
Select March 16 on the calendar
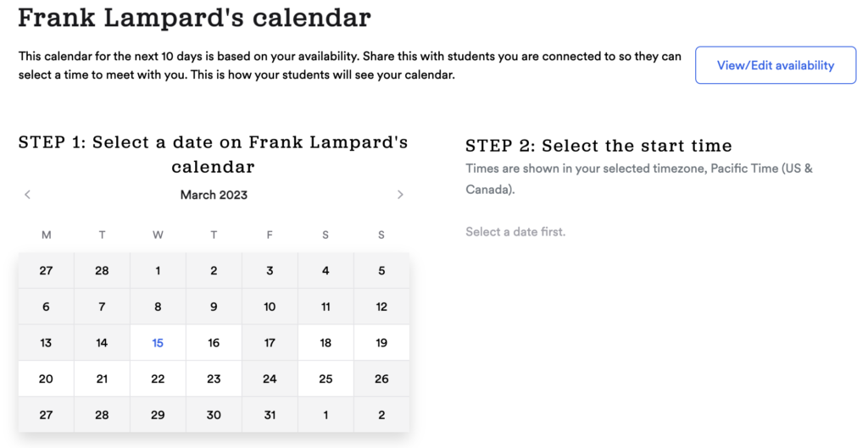click(214, 343)
